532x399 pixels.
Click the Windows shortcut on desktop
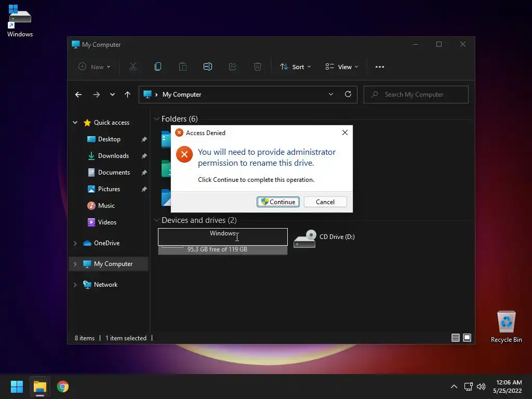coord(20,21)
